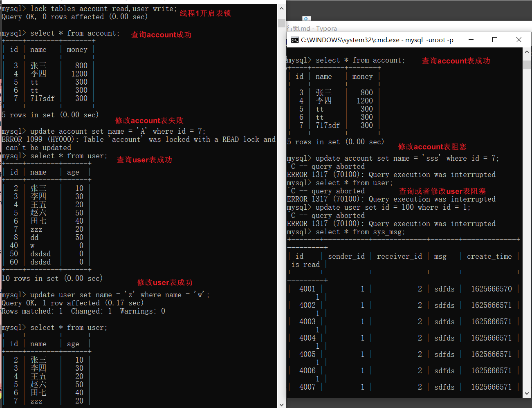This screenshot has height=408, width=532.
Task: Click 'create_time' column header
Action: pyautogui.click(x=489, y=256)
